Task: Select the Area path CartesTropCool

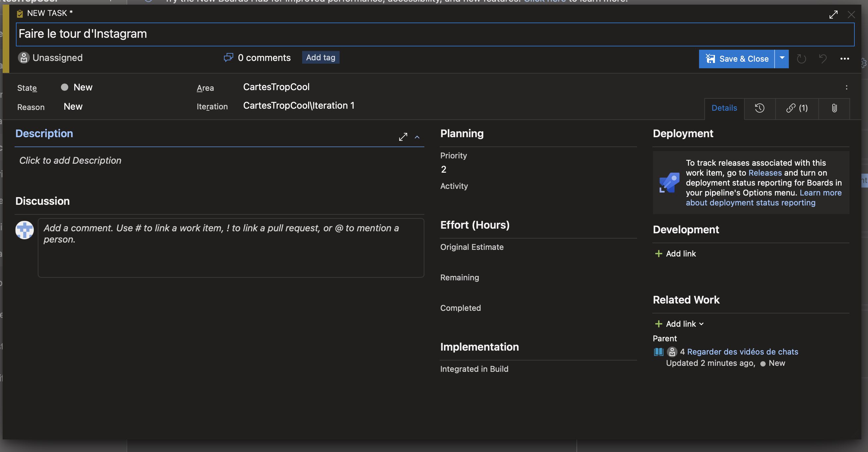Action: 276,87
